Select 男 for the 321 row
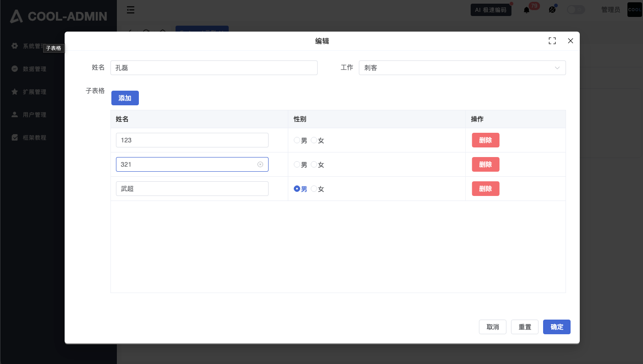The height and width of the screenshot is (364, 643). pyautogui.click(x=297, y=164)
